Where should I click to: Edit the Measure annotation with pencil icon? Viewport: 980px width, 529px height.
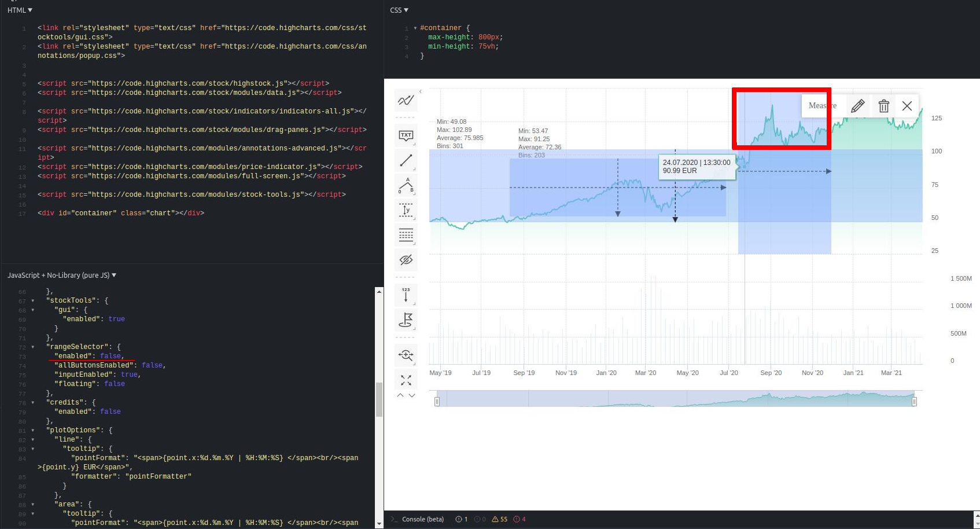(858, 105)
